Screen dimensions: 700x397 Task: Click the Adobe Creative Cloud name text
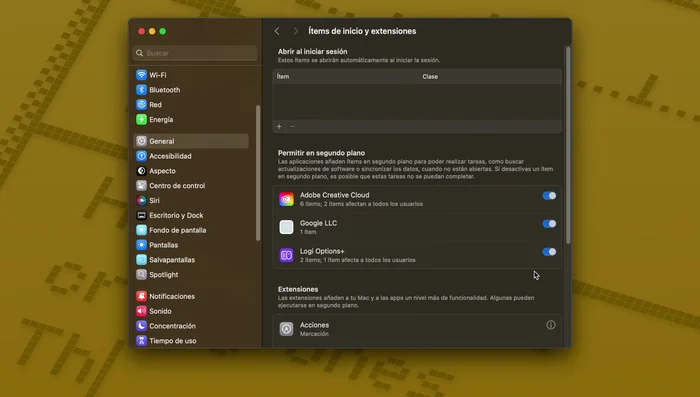click(x=334, y=195)
